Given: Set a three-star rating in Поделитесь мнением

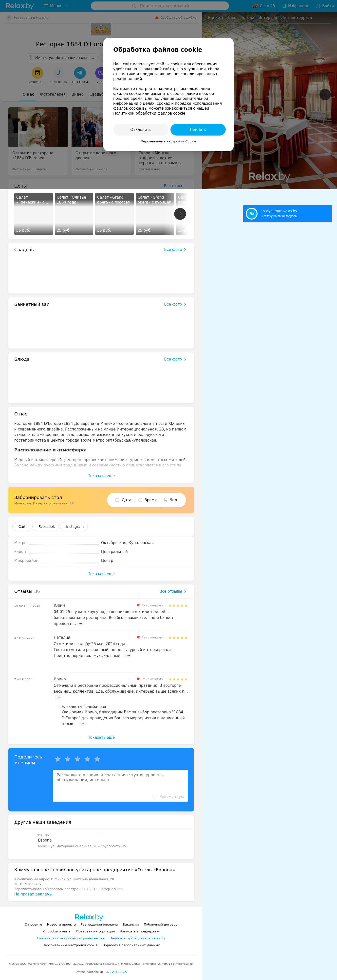Looking at the screenshot, I should click(77, 759).
